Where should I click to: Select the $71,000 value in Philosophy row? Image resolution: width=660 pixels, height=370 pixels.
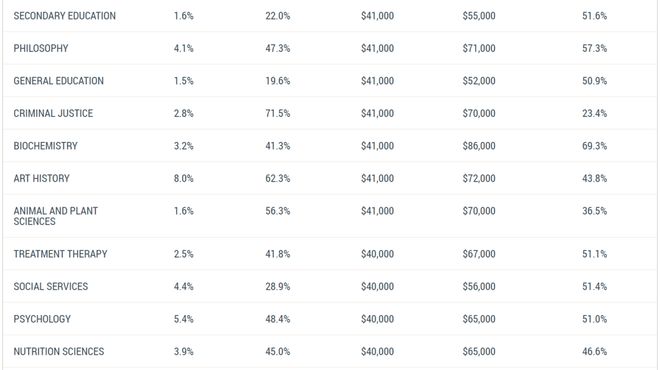tap(479, 48)
